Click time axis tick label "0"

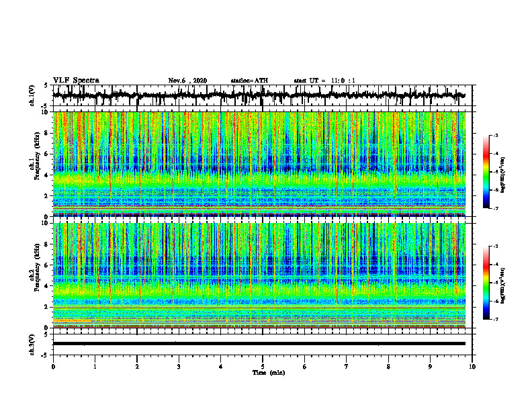(53, 367)
